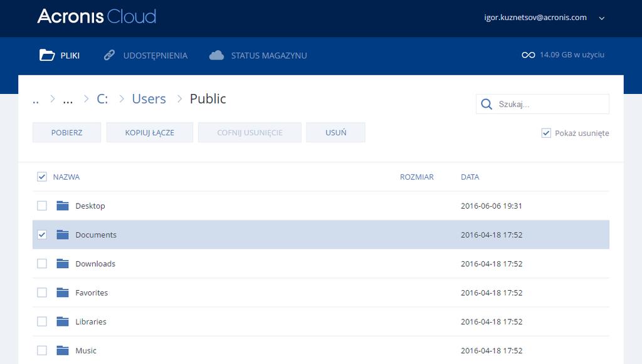Image resolution: width=642 pixels, height=364 pixels.
Task: Open the Desktop folder name
Action: (90, 205)
